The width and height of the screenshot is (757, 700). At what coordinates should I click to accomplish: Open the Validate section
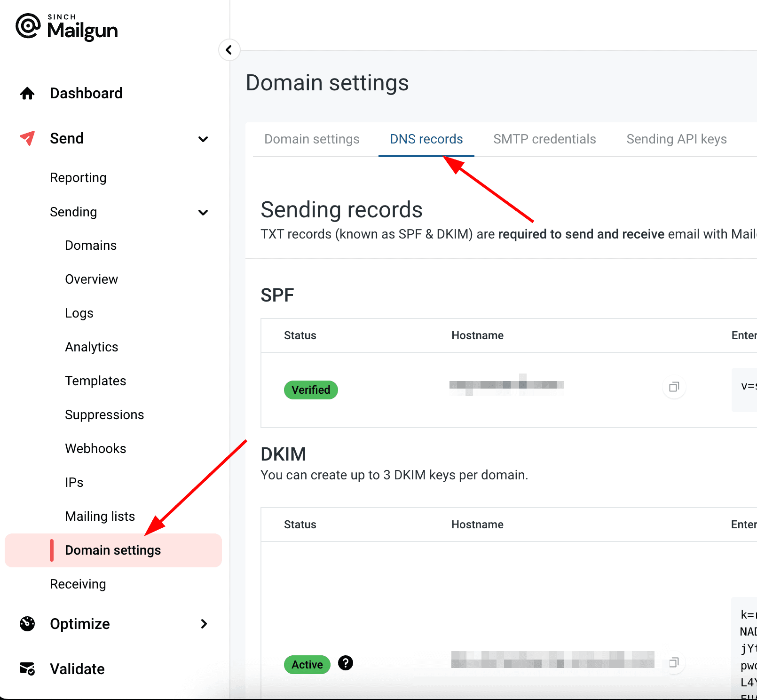[x=77, y=669]
